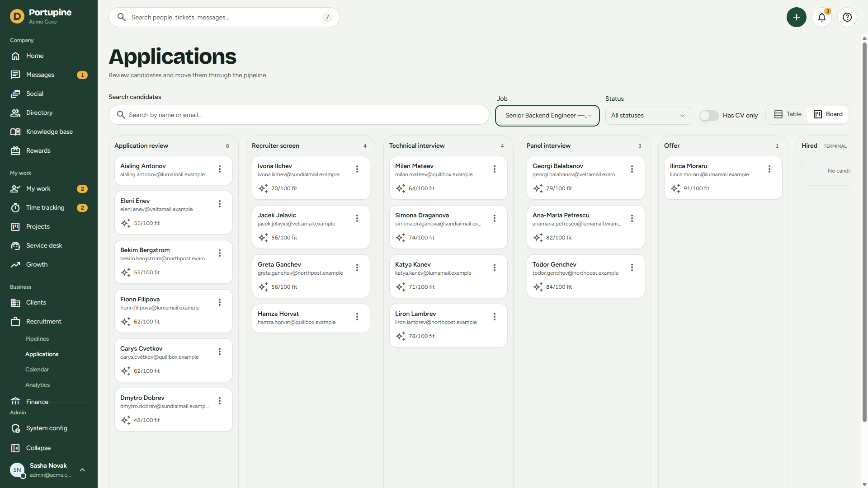Open Jacek Jelavic candidate card
Screen dimensions: 868x488
click(x=311, y=227)
